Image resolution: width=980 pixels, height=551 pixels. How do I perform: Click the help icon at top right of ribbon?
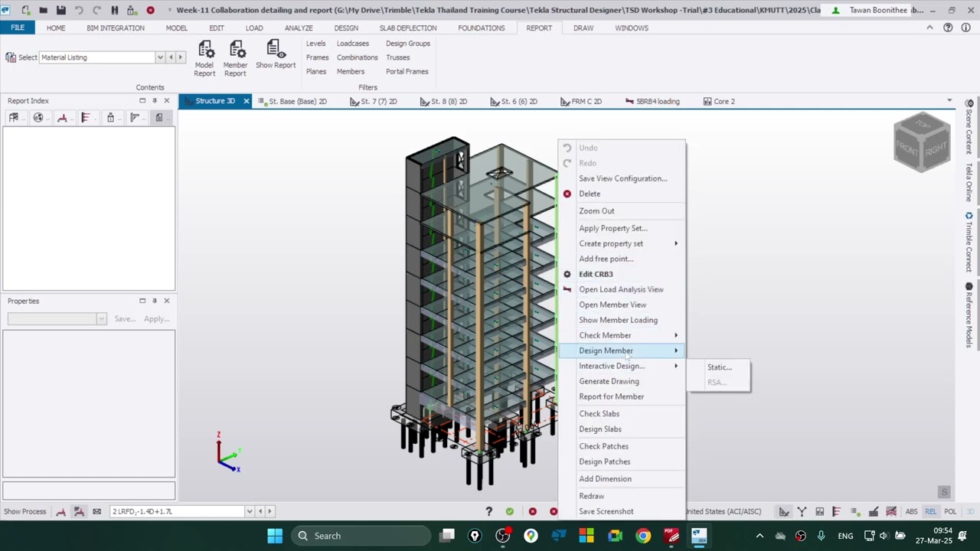[948, 28]
